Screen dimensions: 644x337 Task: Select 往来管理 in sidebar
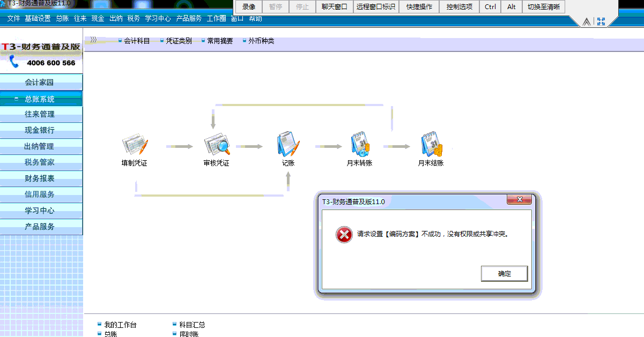(x=41, y=114)
